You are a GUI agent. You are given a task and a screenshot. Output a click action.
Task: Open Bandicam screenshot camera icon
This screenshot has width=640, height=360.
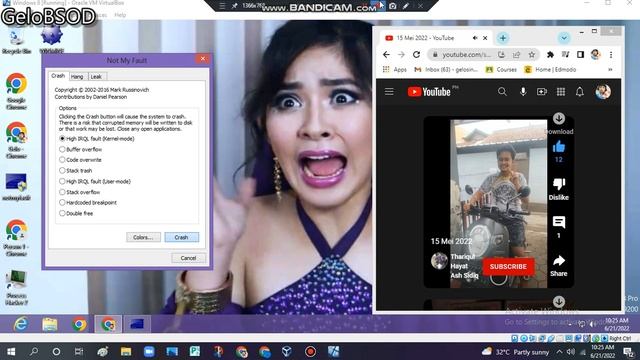pos(393,6)
